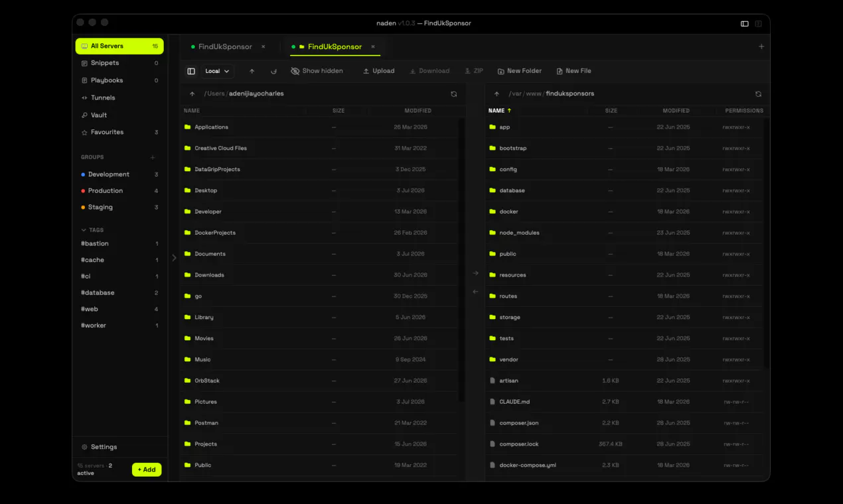
Task: Click the toolbar refresh icon
Action: point(273,71)
